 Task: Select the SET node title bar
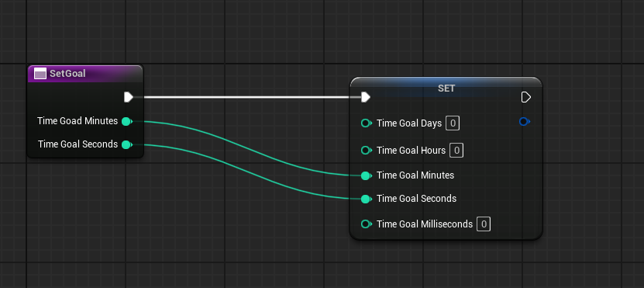pyautogui.click(x=446, y=87)
